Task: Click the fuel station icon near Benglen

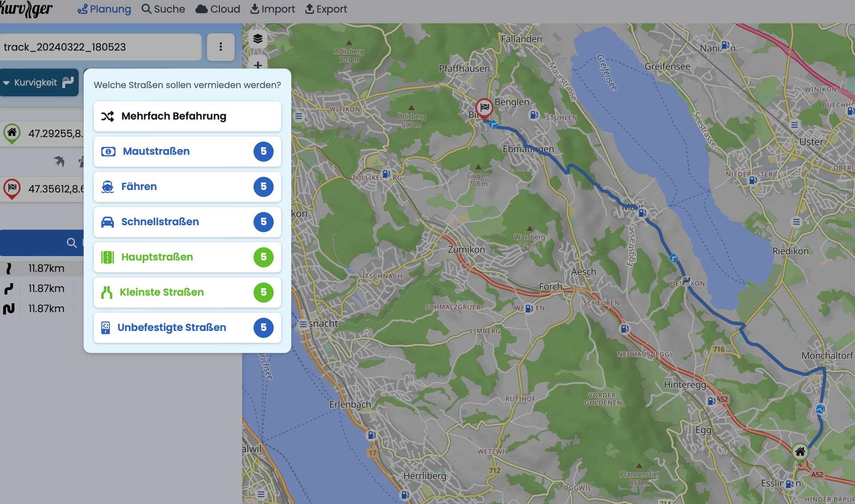Action: [x=534, y=115]
